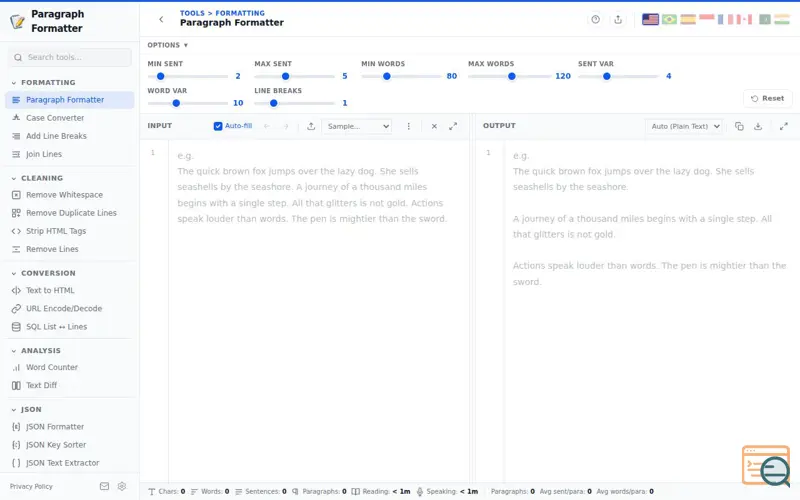Click the Search tools input field

70,57
